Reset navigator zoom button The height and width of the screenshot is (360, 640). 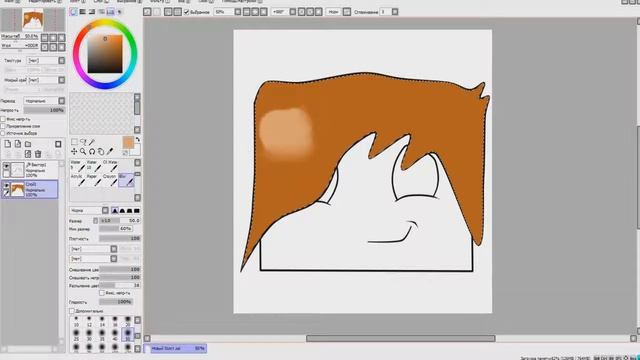pyautogui.click(x=62, y=38)
